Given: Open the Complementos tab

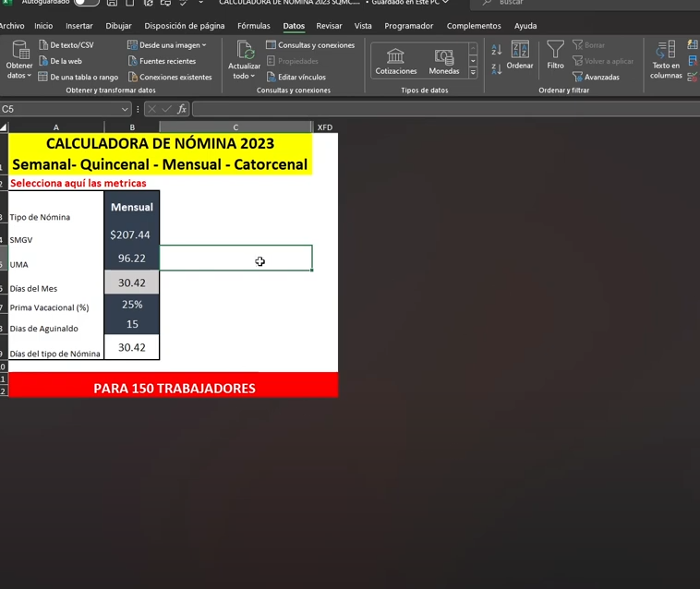Looking at the screenshot, I should pos(474,26).
